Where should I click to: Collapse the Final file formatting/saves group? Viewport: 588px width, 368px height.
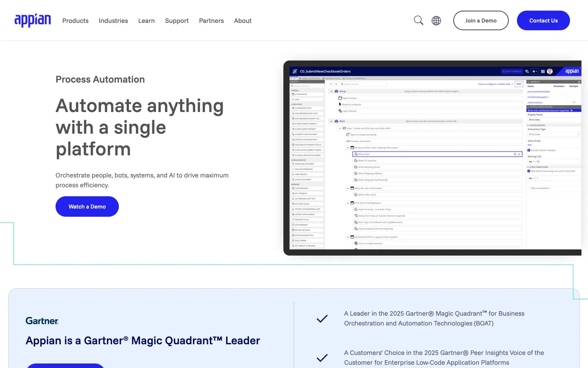(348, 203)
